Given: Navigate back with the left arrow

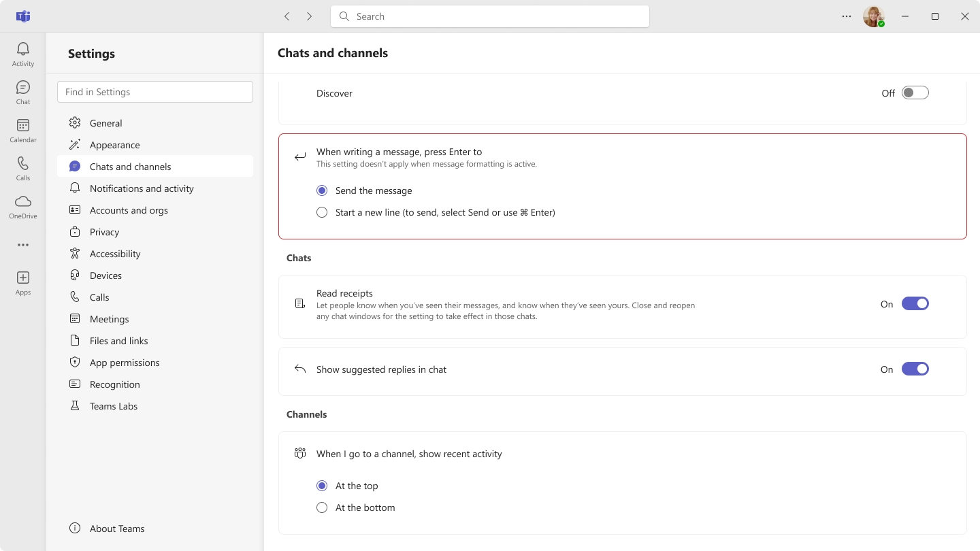Looking at the screenshot, I should tap(287, 16).
